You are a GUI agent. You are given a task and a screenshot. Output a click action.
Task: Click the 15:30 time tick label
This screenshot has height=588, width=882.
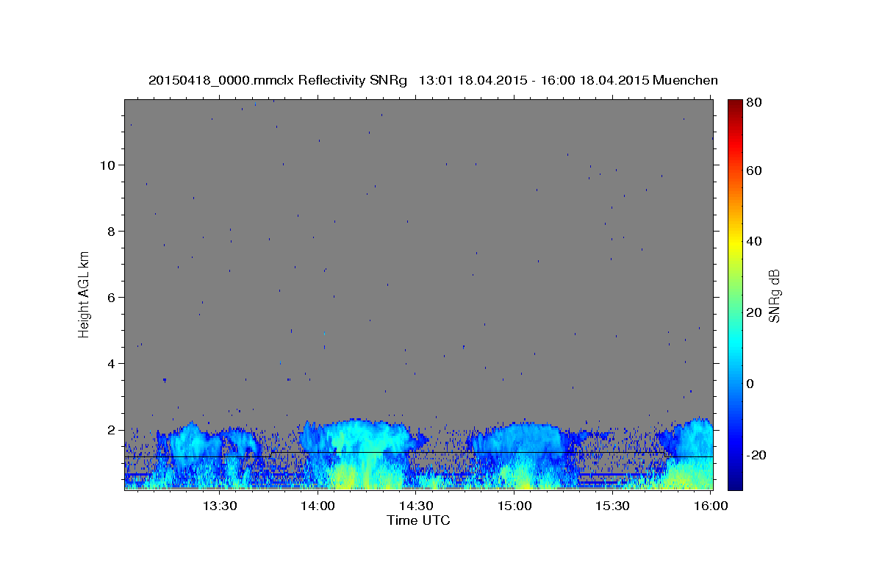(x=613, y=506)
